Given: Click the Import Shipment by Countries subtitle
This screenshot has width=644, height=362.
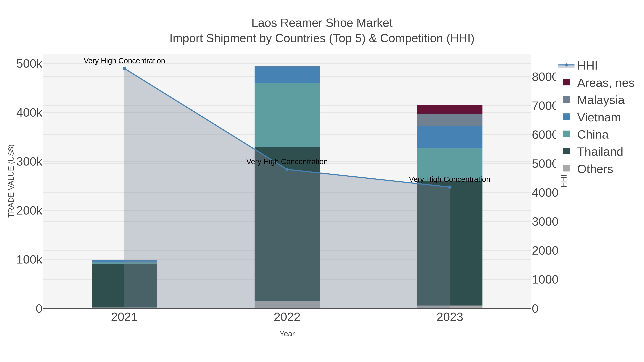Looking at the screenshot, I should (322, 38).
